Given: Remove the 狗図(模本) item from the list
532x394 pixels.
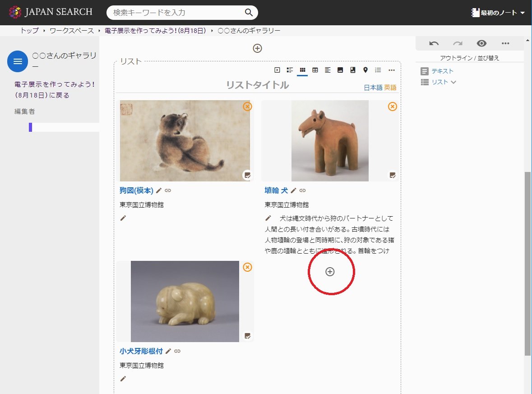Looking at the screenshot, I should 247,107.
